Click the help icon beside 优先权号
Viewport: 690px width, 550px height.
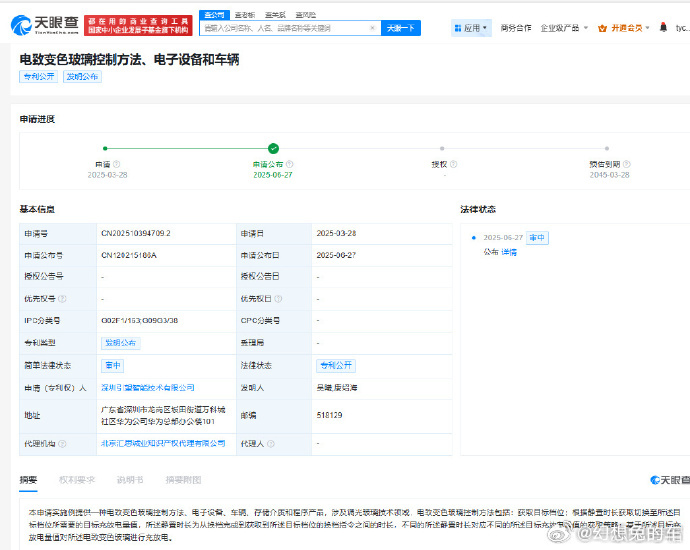click(62, 299)
